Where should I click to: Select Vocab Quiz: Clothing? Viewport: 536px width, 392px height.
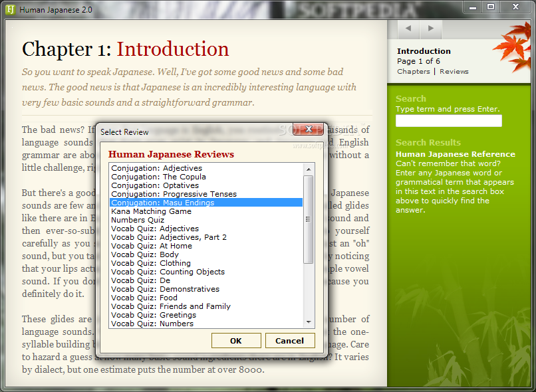[x=206, y=263]
